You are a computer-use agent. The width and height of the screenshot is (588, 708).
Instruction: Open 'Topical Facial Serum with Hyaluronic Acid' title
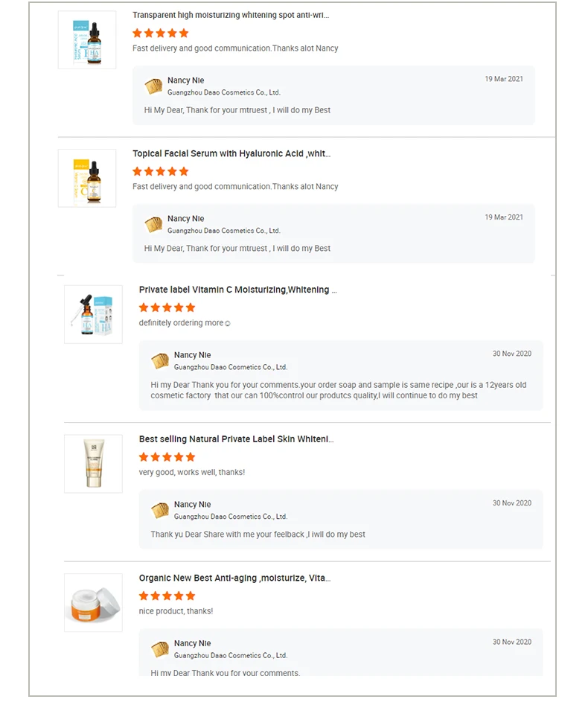point(231,153)
